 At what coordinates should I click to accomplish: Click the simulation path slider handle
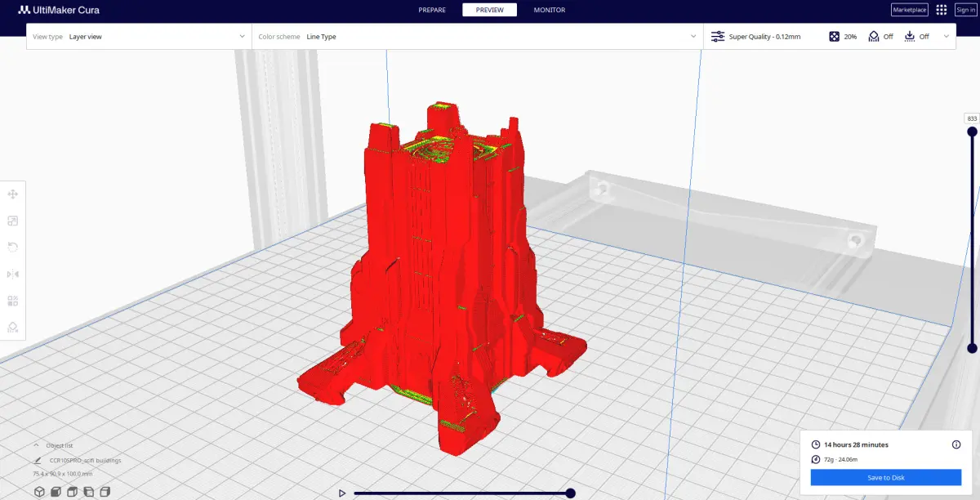(571, 493)
